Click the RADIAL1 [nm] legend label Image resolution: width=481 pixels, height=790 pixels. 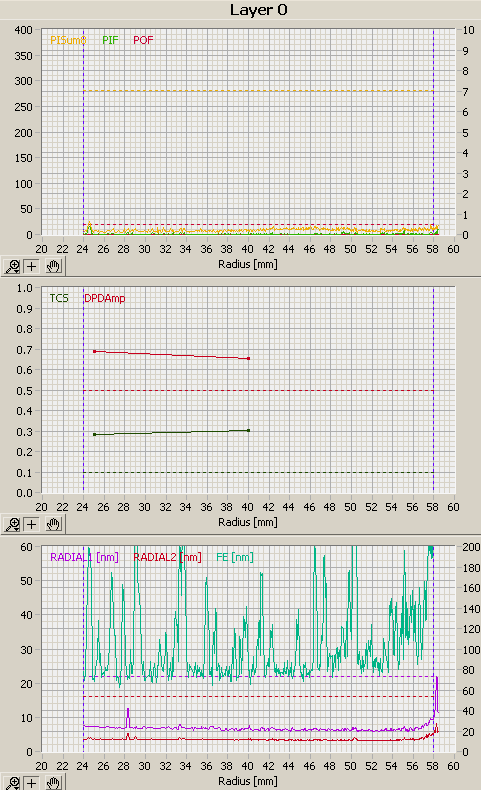[x=84, y=557]
